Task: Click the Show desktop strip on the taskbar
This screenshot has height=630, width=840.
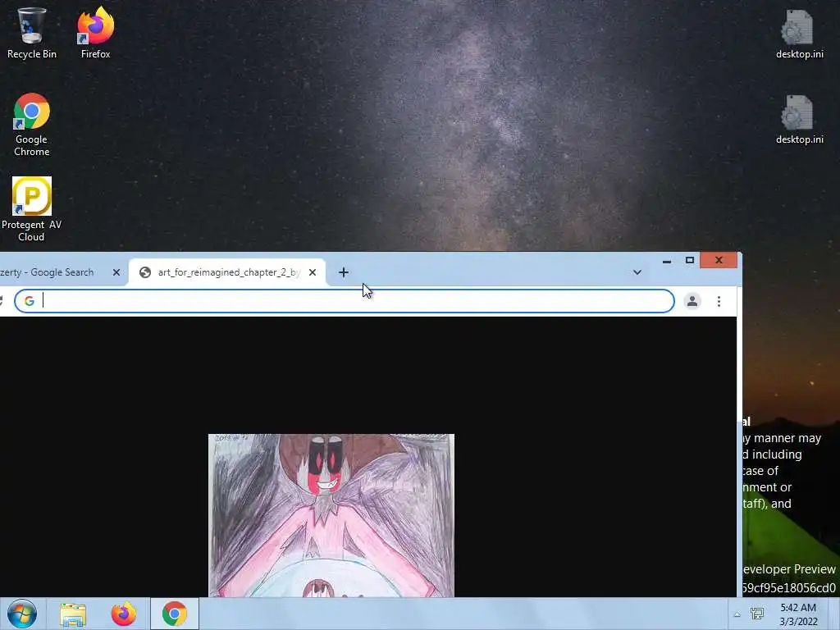Action: click(833, 614)
